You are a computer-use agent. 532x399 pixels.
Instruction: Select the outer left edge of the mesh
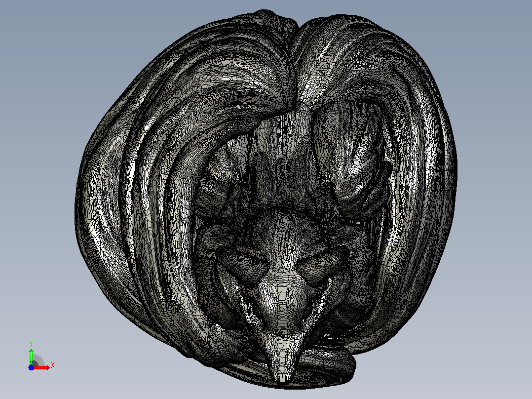pos(77,210)
